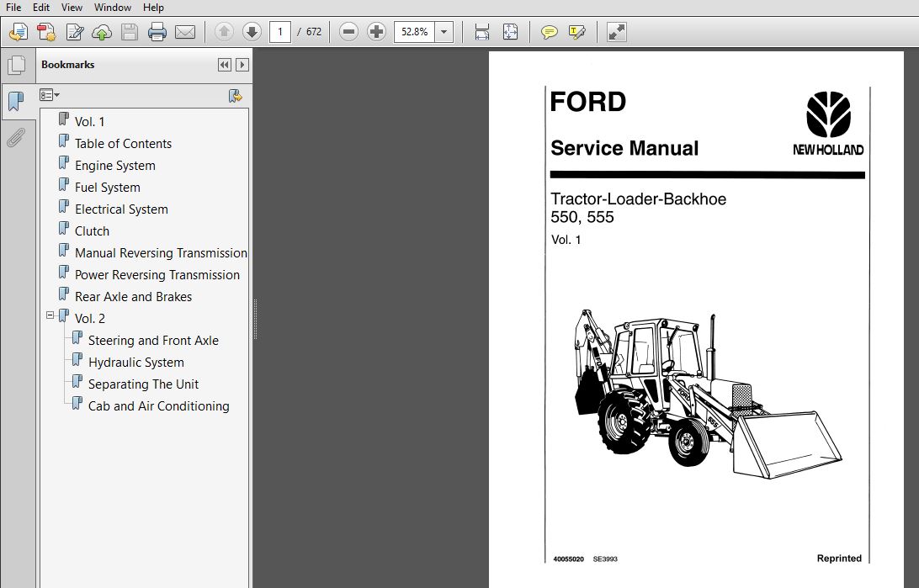Go to Hydraulic System bookmark
This screenshot has width=919, height=588.
(x=136, y=363)
